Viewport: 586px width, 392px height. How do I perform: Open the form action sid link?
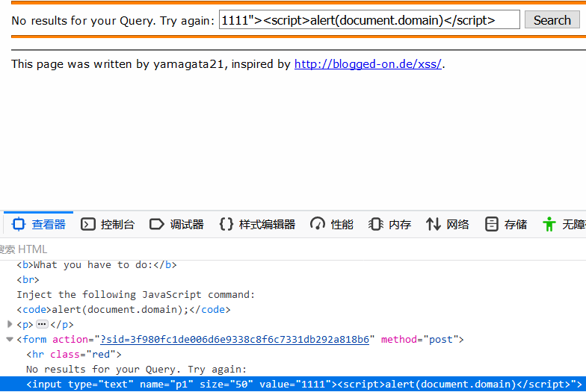pyautogui.click(x=235, y=339)
